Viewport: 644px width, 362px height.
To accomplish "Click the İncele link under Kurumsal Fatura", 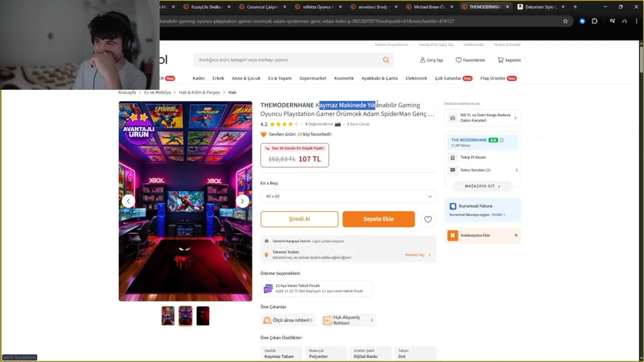I will click(x=498, y=215).
